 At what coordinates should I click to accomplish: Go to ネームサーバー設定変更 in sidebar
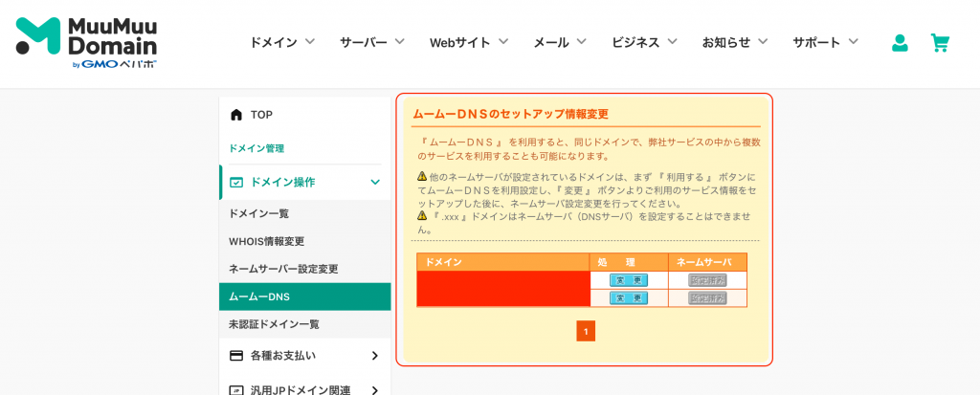[283, 269]
